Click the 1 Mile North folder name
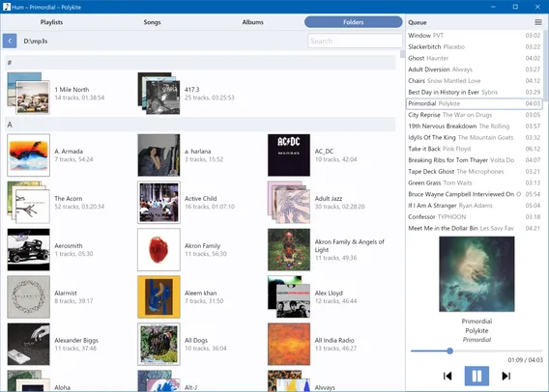 (72, 90)
